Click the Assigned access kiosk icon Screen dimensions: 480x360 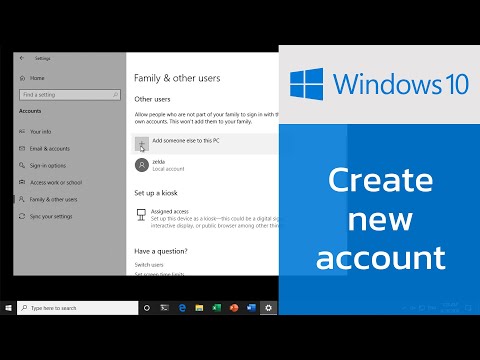pyautogui.click(x=141, y=215)
